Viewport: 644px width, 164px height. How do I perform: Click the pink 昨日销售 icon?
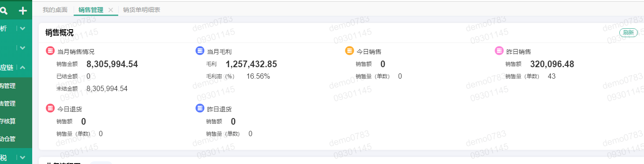click(499, 51)
